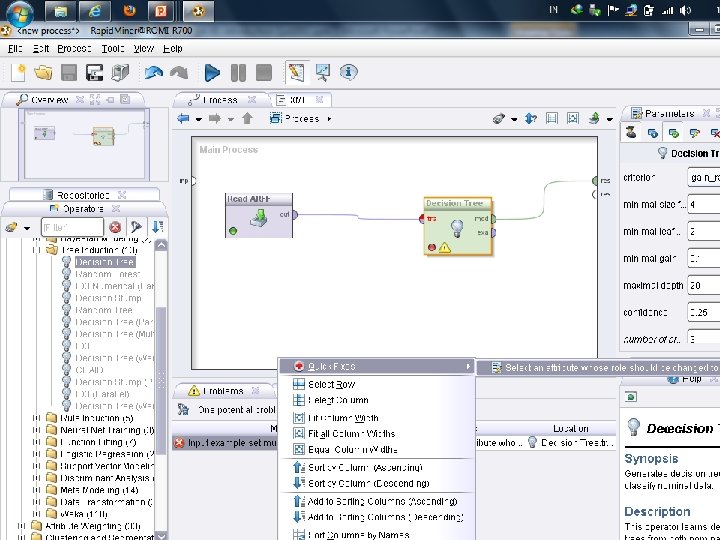
Task: Open a process with the folder icon
Action: 43,72
